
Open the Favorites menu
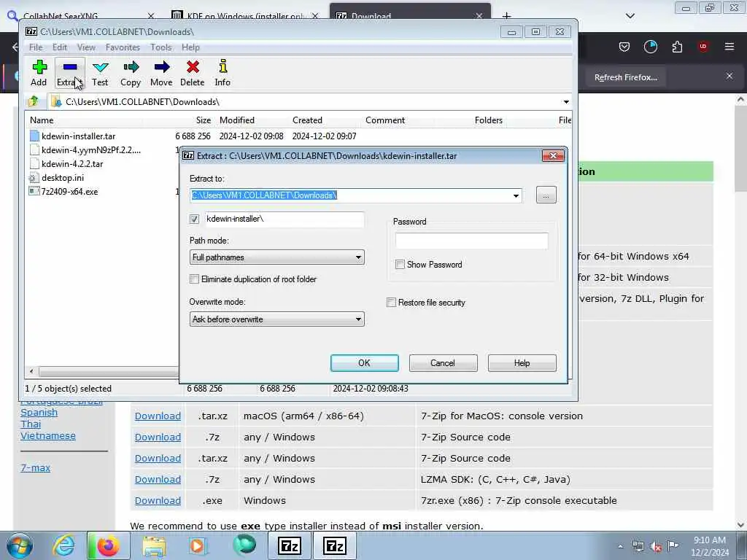tap(123, 47)
